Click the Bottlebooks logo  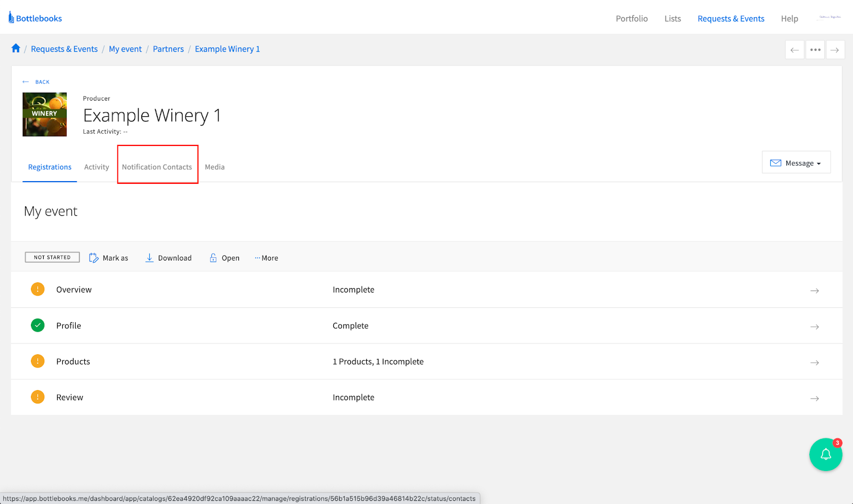click(35, 18)
